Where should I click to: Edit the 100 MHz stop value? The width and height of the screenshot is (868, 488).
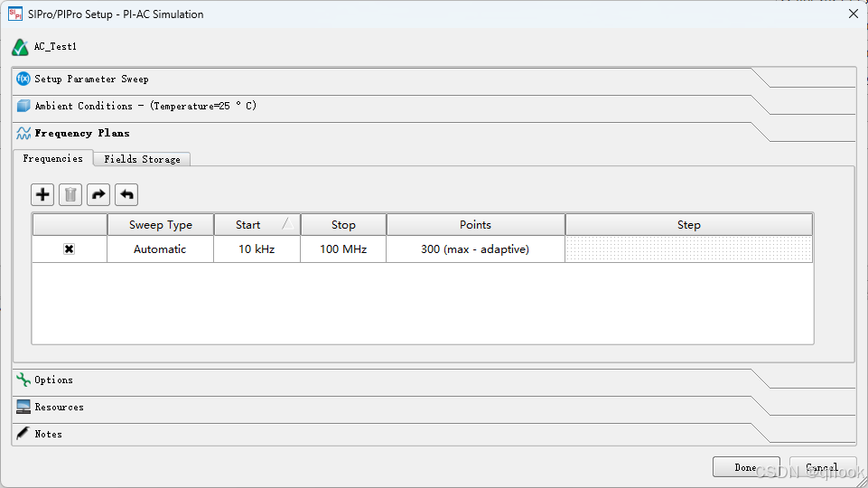point(343,249)
